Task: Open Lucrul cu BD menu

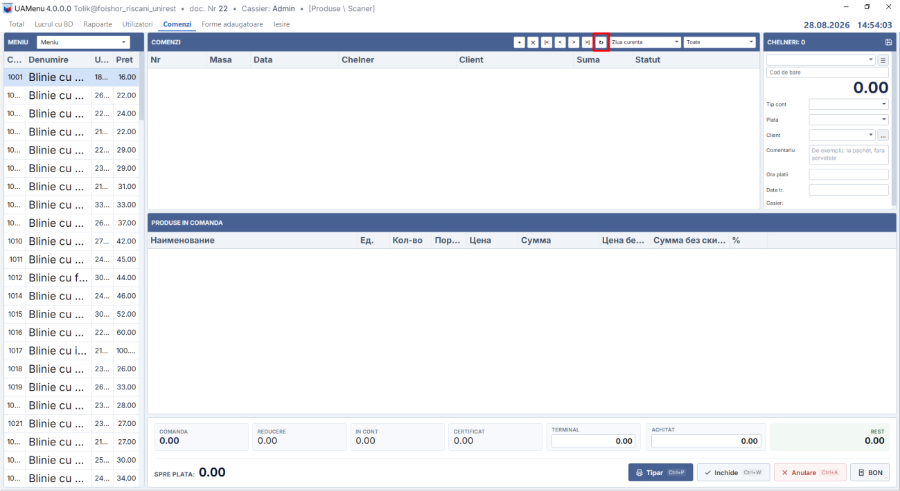Action: [54, 24]
